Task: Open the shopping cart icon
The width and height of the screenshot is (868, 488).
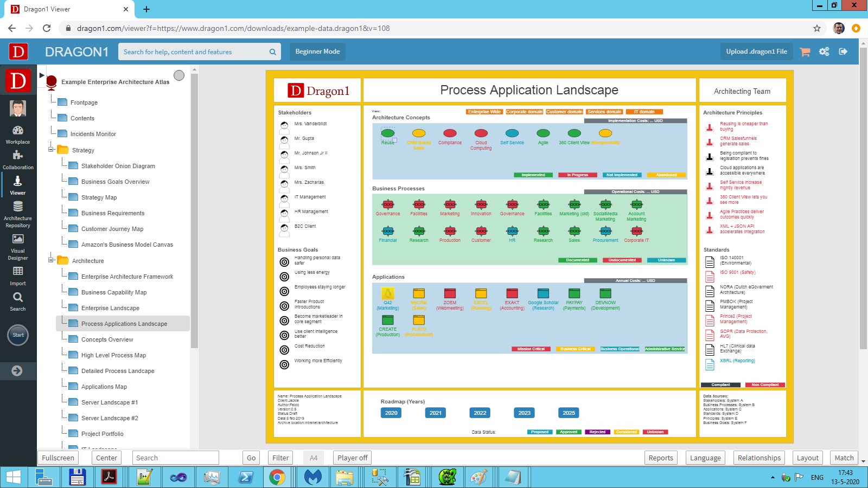Action: coord(805,52)
